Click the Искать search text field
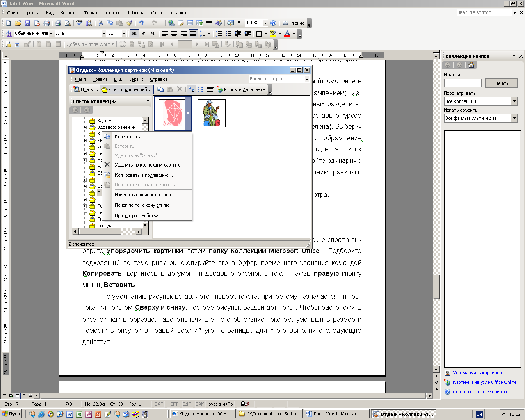525x420 pixels. pos(463,83)
